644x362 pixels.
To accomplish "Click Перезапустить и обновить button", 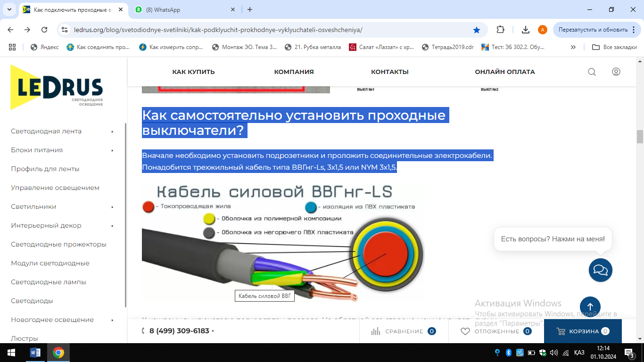I will click(593, 30).
